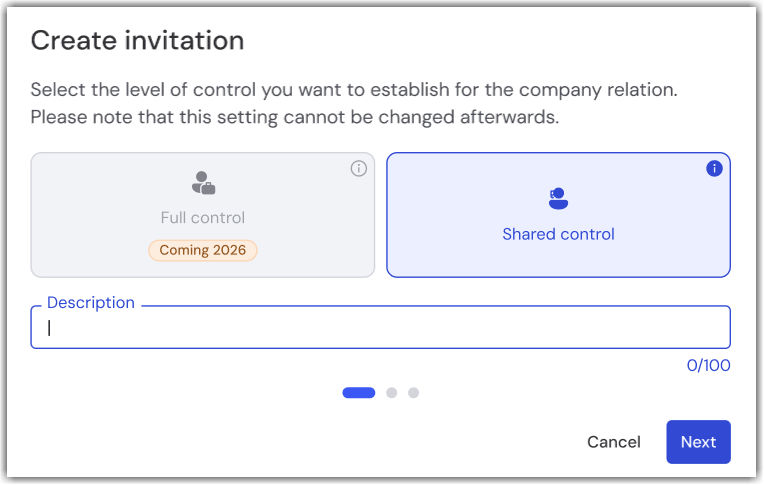Jump to the second step dot

(392, 393)
